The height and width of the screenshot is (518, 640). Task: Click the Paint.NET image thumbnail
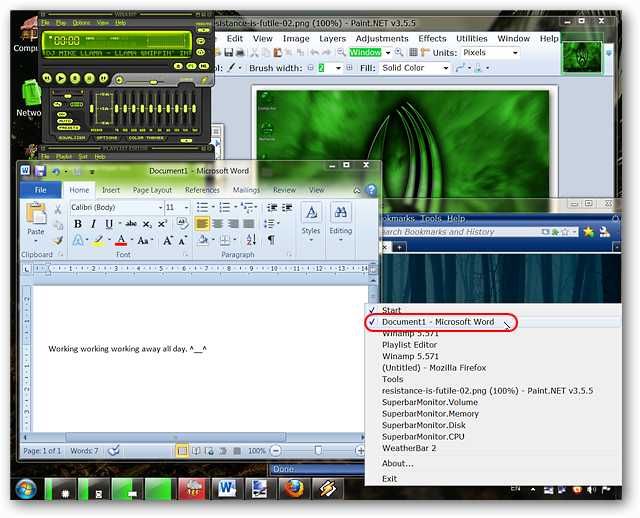[582, 57]
